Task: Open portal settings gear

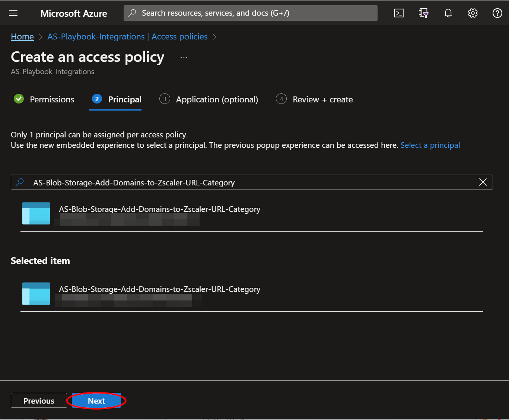Action: pos(473,13)
